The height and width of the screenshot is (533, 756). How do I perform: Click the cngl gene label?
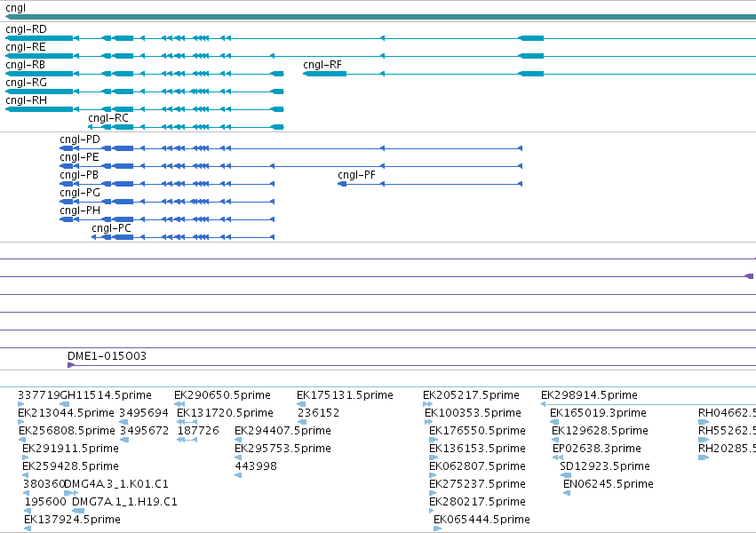[x=15, y=8]
